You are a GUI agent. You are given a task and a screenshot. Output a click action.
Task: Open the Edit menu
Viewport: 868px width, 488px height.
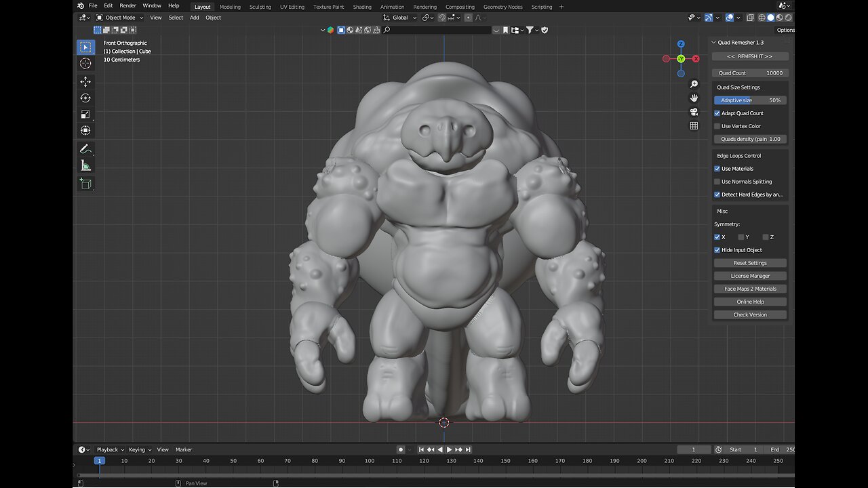pos(108,5)
